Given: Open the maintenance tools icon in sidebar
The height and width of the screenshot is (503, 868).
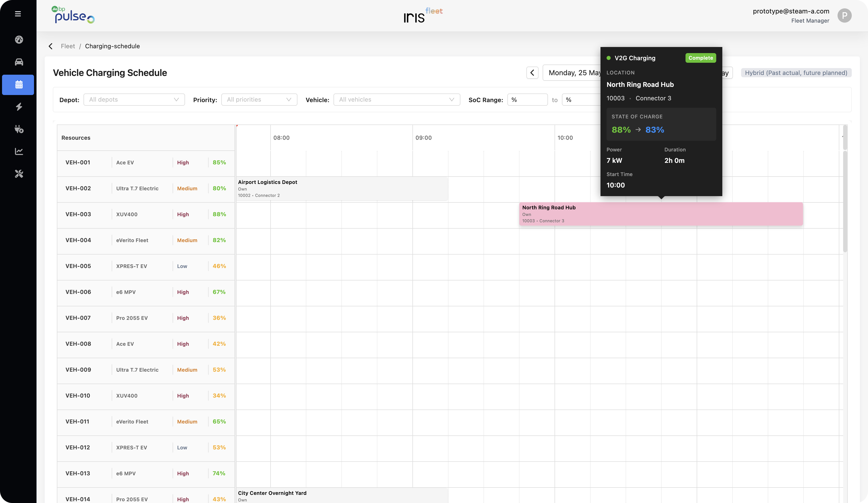Looking at the screenshot, I should 19,174.
